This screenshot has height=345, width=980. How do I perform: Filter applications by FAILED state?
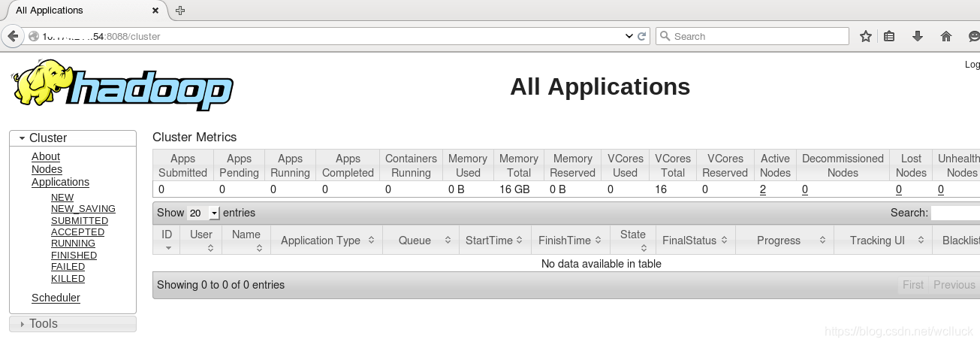click(x=68, y=267)
